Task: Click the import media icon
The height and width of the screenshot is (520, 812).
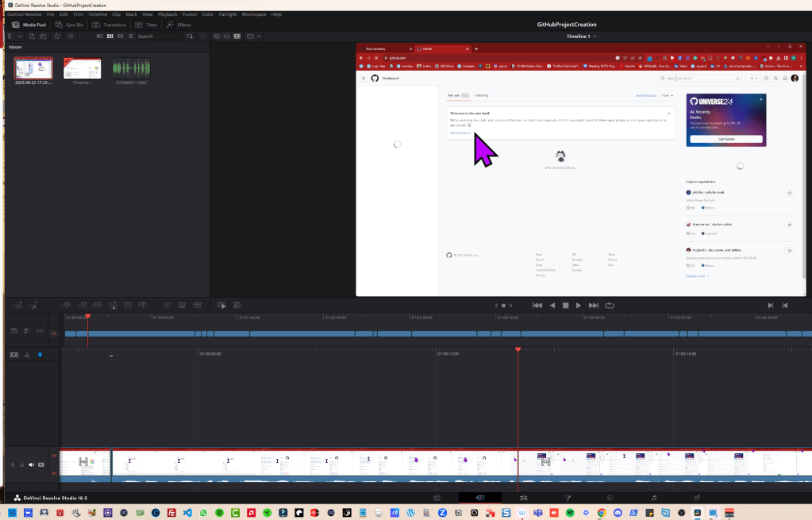Action: 32,37
